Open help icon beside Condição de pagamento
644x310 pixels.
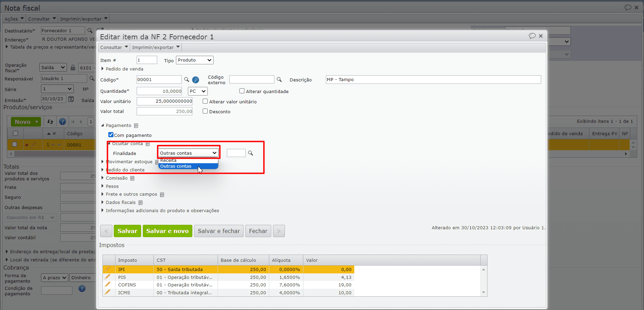(x=82, y=288)
